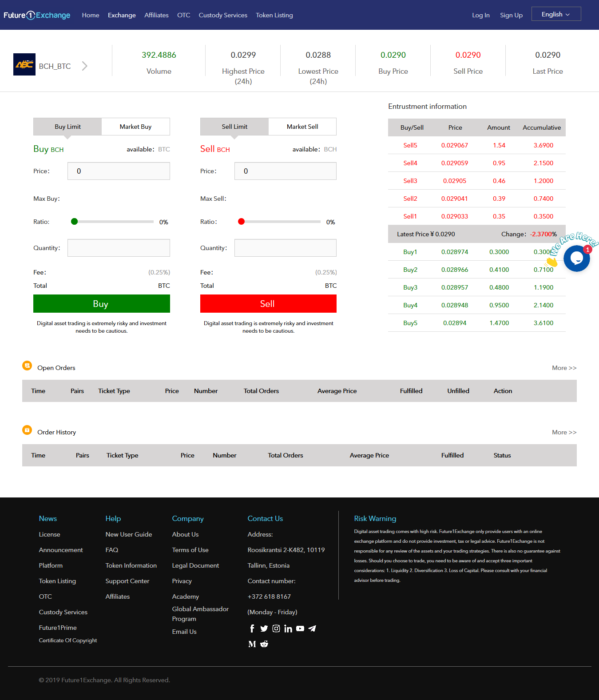This screenshot has height=700, width=599.
Task: Open the LinkedIn icon in footer
Action: point(288,628)
